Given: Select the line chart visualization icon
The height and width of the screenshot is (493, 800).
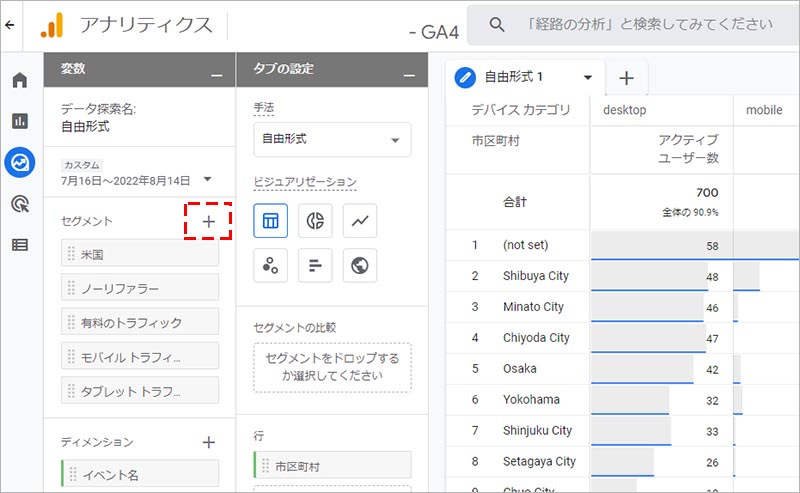Looking at the screenshot, I should pos(359,221).
